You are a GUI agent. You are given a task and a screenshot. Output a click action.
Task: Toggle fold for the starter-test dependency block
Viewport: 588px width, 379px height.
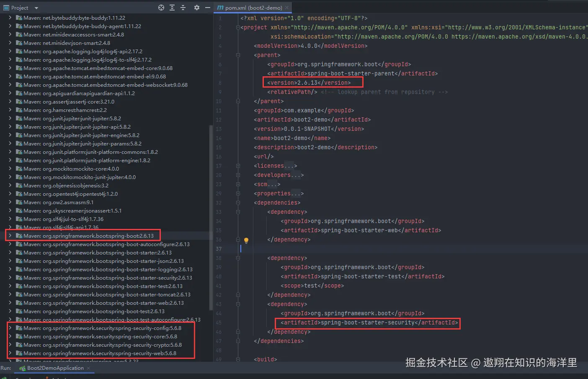(x=238, y=258)
